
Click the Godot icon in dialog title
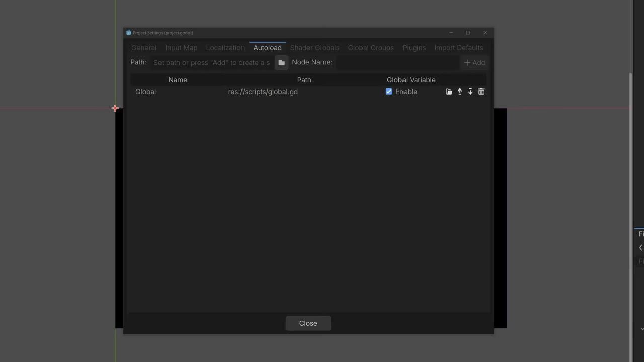pyautogui.click(x=129, y=33)
